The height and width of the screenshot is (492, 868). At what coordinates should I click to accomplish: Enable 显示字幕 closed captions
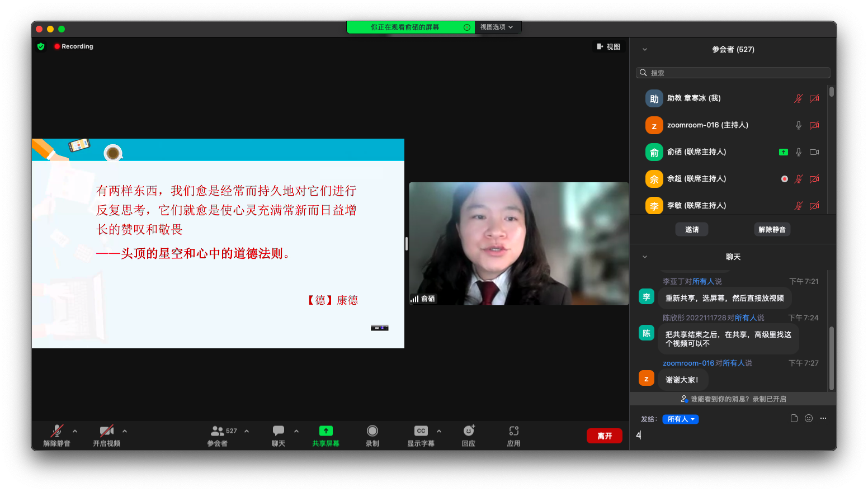click(421, 431)
